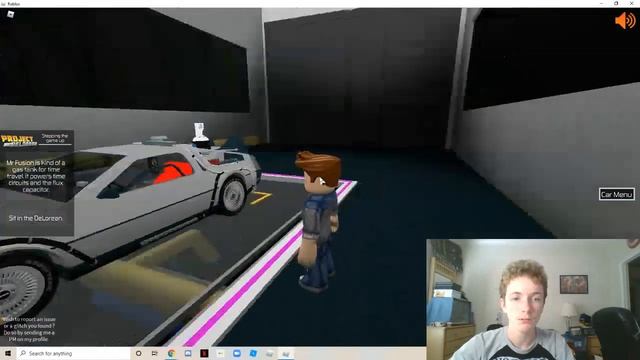The image size is (640, 360).
Task: Open the Car Menu button
Action: [x=617, y=194]
